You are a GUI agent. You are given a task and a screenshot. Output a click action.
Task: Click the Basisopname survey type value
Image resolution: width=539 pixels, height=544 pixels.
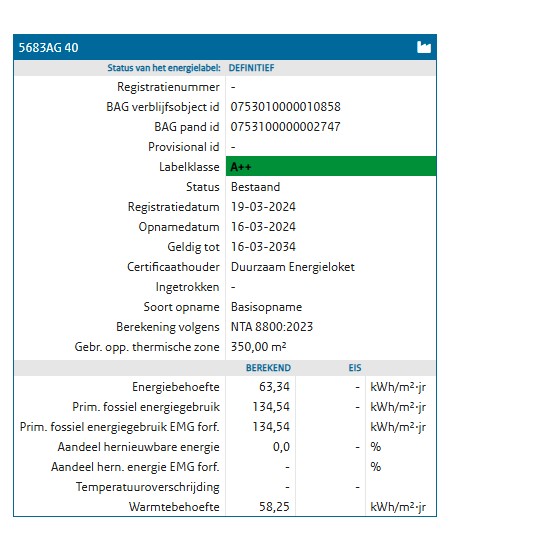[x=266, y=307]
